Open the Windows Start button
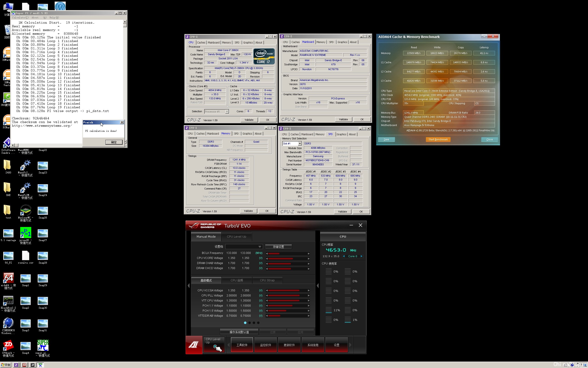The width and height of the screenshot is (588, 368). tap(6, 365)
